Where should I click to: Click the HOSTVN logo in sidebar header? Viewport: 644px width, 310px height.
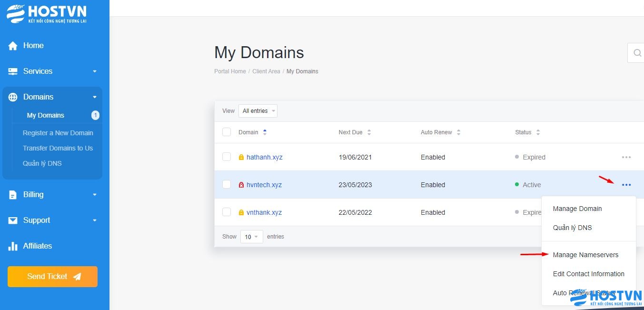coord(47,14)
